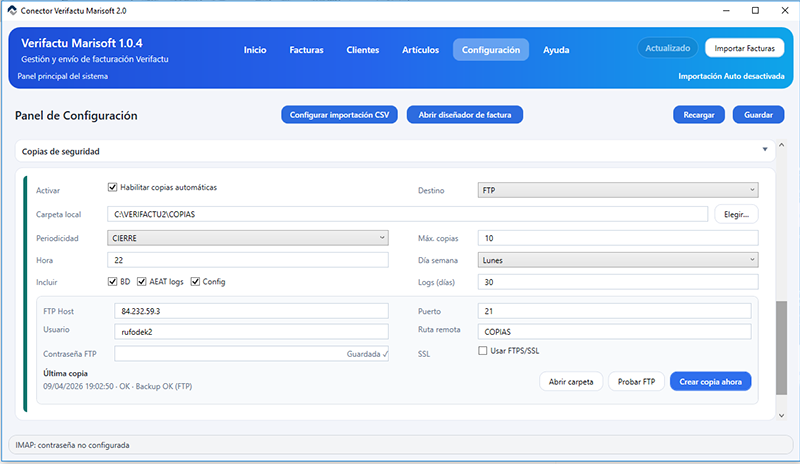
Task: Click 'IMAP: contraseña no configurada' status text
Action: coord(72,445)
